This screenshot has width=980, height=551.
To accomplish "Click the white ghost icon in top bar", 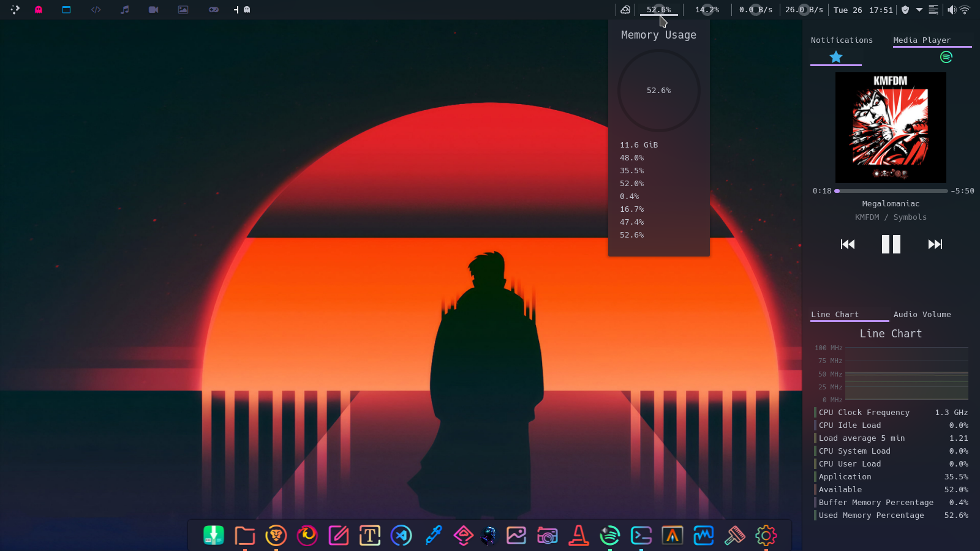I will [247, 10].
